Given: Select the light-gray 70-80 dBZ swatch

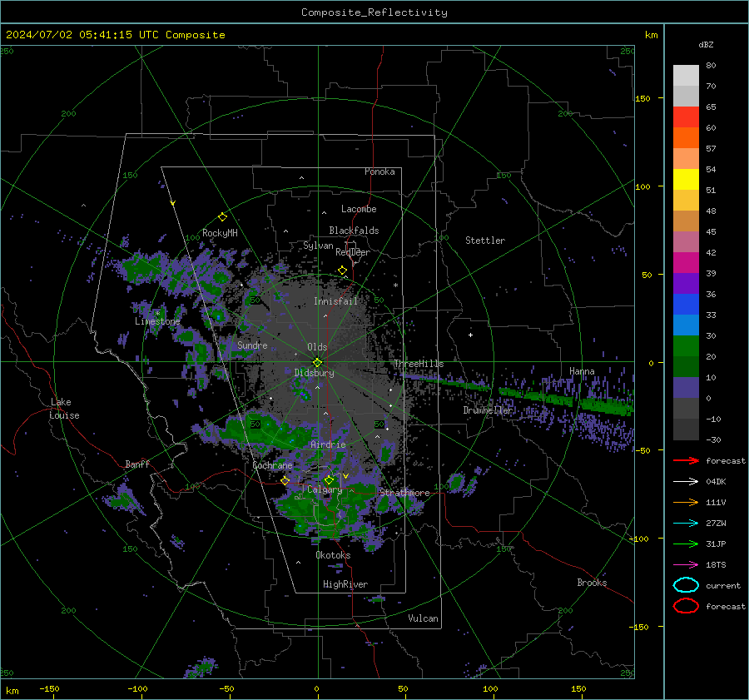Looking at the screenshot, I should point(686,76).
